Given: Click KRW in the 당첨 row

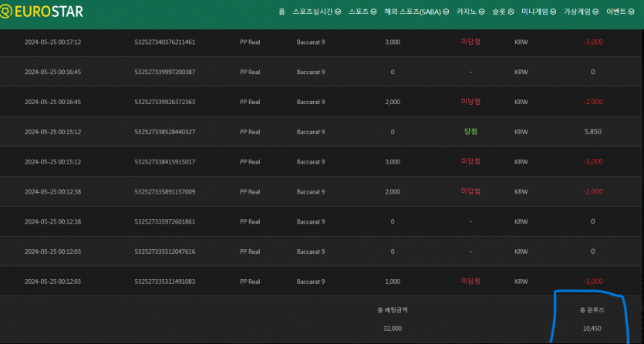Looking at the screenshot, I should click(x=521, y=132).
